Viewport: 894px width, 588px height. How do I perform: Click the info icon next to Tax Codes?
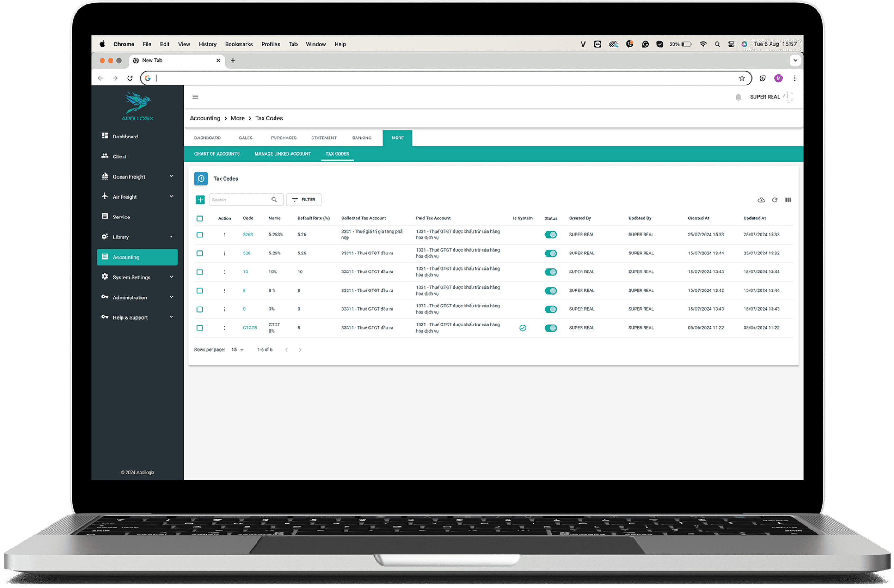200,178
